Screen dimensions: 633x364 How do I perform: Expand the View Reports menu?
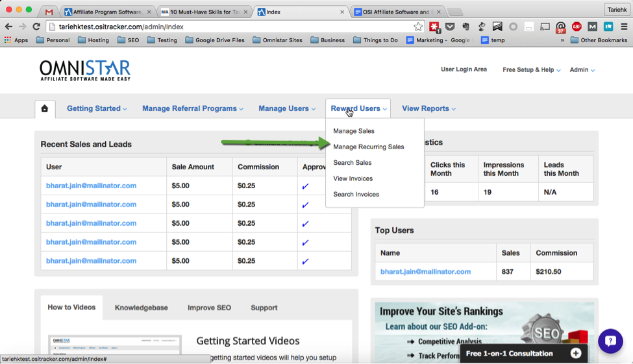tap(428, 108)
